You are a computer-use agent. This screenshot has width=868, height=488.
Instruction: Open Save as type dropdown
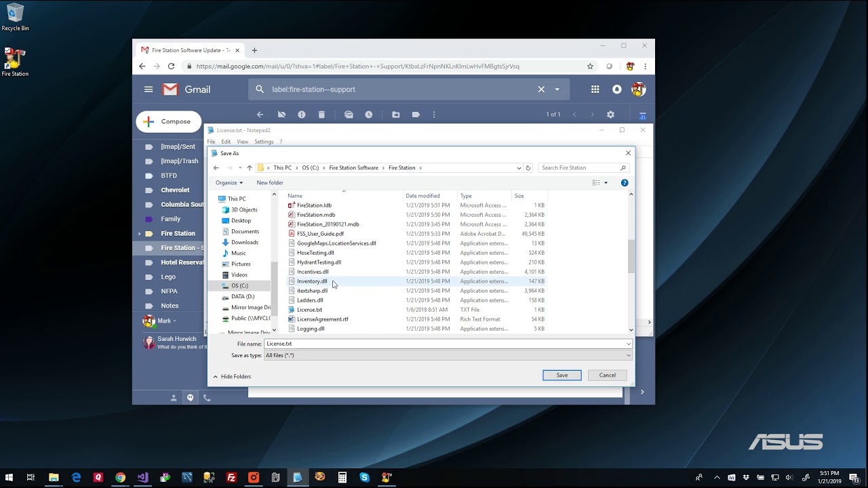click(x=629, y=355)
